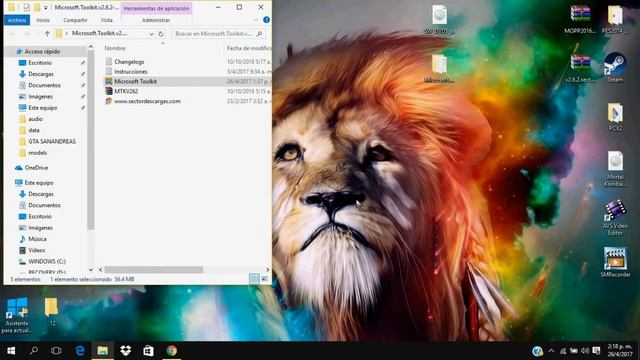Select Asistente para actualizar desktop icon

click(x=17, y=315)
